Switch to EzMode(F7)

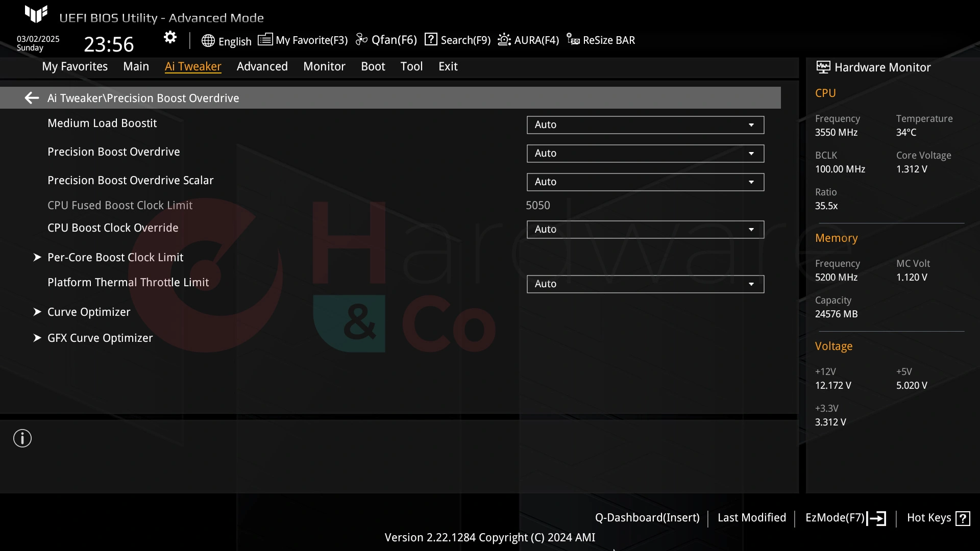835,518
